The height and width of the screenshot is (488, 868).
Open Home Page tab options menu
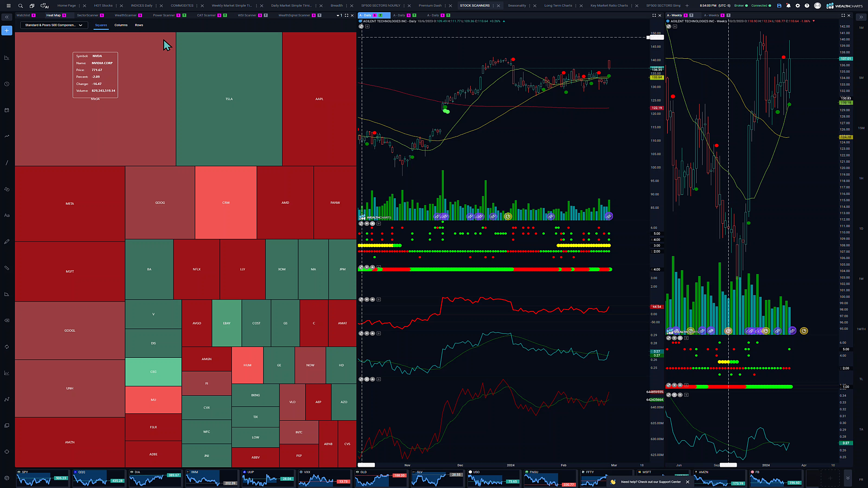tap(80, 6)
